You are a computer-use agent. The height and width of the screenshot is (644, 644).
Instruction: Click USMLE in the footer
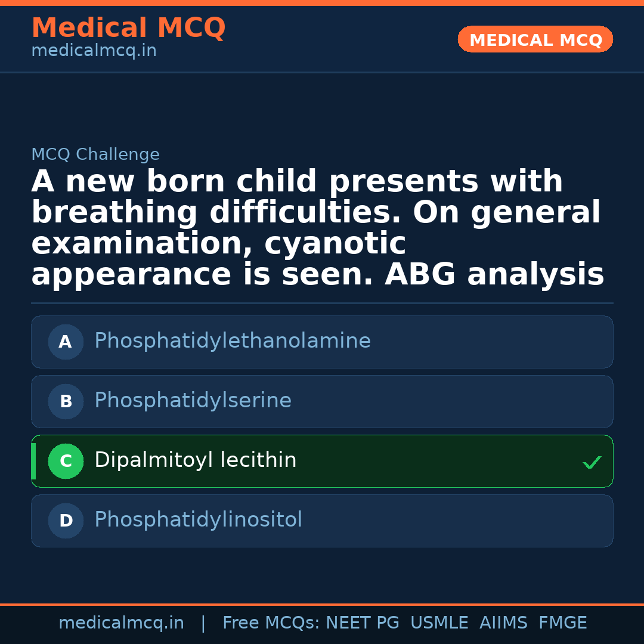[x=439, y=623]
